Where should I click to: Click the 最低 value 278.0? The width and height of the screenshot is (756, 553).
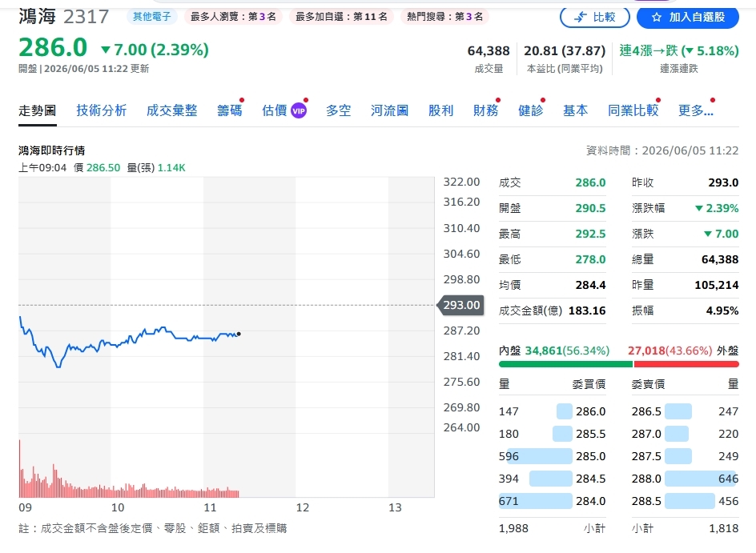591,259
